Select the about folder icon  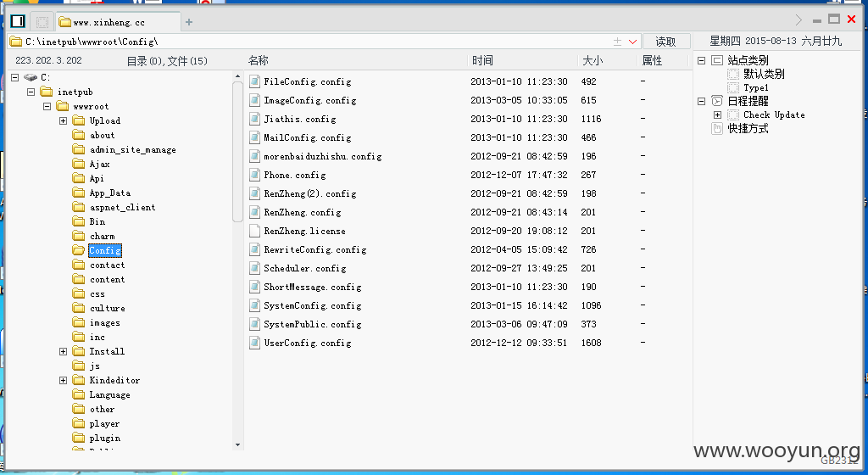pos(79,135)
